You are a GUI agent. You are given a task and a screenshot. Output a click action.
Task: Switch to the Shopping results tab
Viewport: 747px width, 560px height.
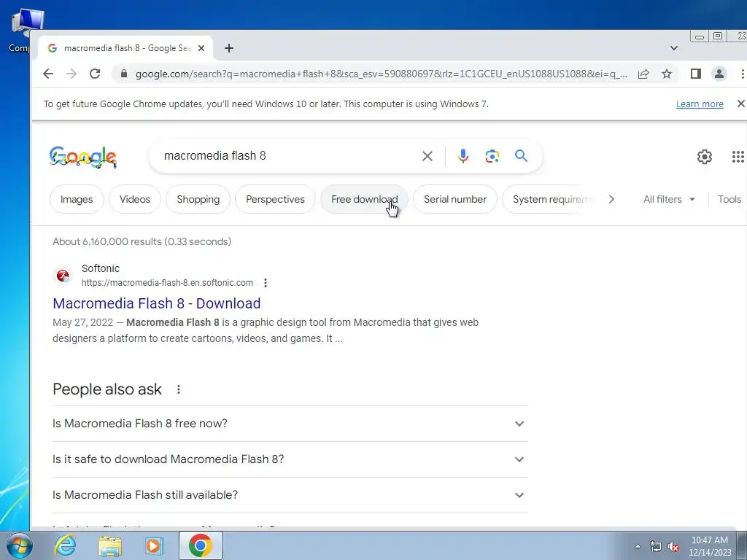198,199
